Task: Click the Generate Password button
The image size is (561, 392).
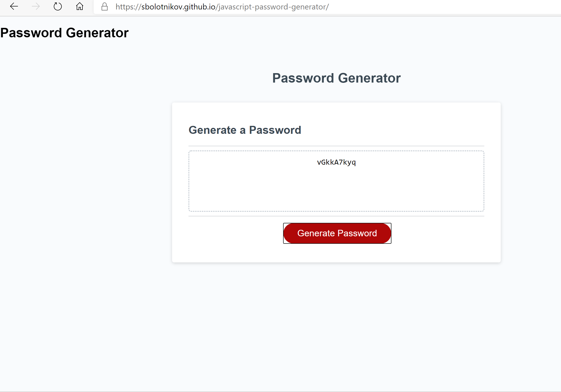Action: [337, 233]
